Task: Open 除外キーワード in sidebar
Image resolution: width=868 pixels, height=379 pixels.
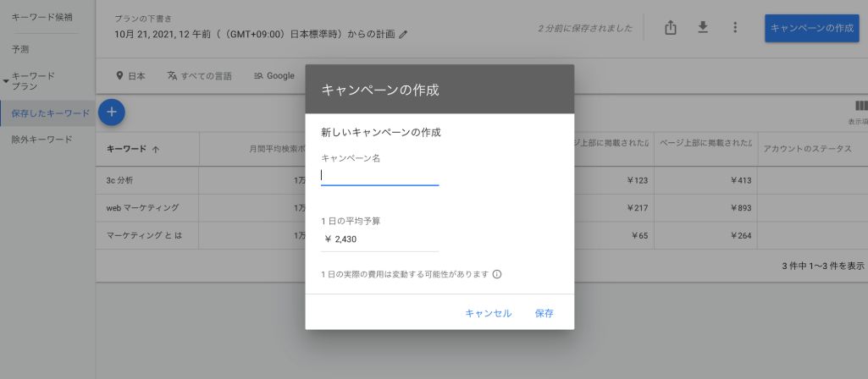Action: [x=42, y=140]
